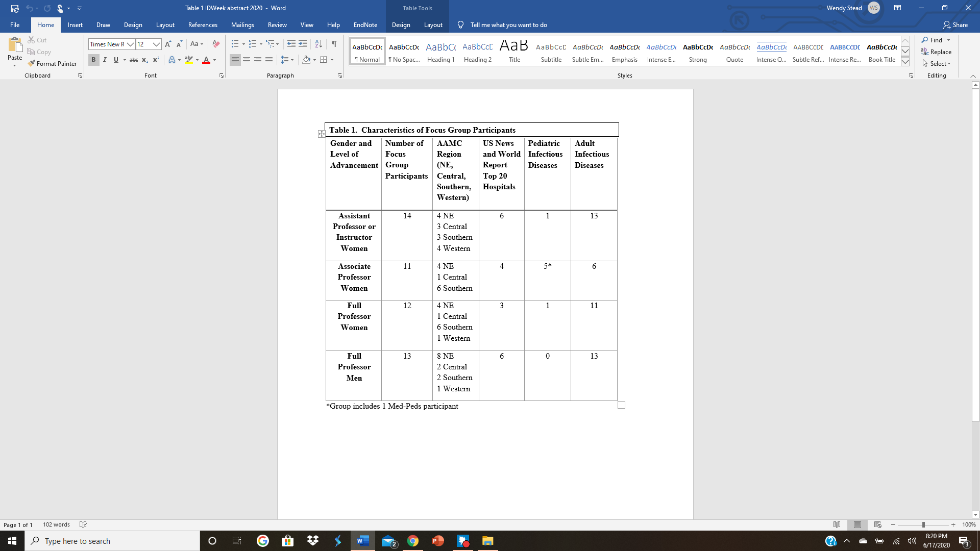Open Task View in the taskbar
This screenshot has width=980, height=551.
click(x=237, y=541)
